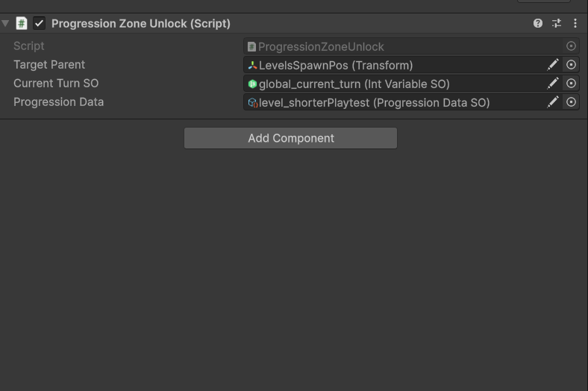Ping the ProgressionZoneUnlock script reference field
The width and height of the screenshot is (588, 391).
tap(403, 46)
